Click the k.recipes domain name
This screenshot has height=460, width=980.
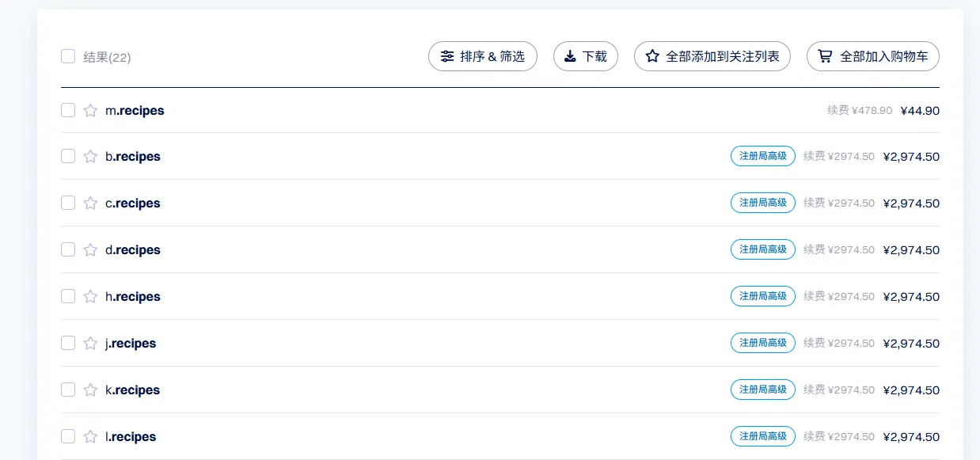click(132, 390)
